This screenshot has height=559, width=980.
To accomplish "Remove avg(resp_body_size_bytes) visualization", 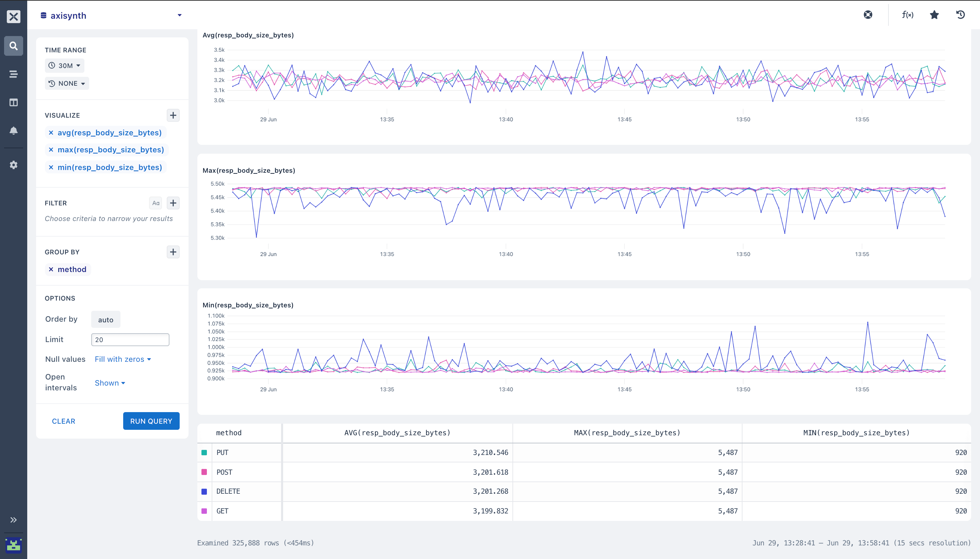I will 51,133.
